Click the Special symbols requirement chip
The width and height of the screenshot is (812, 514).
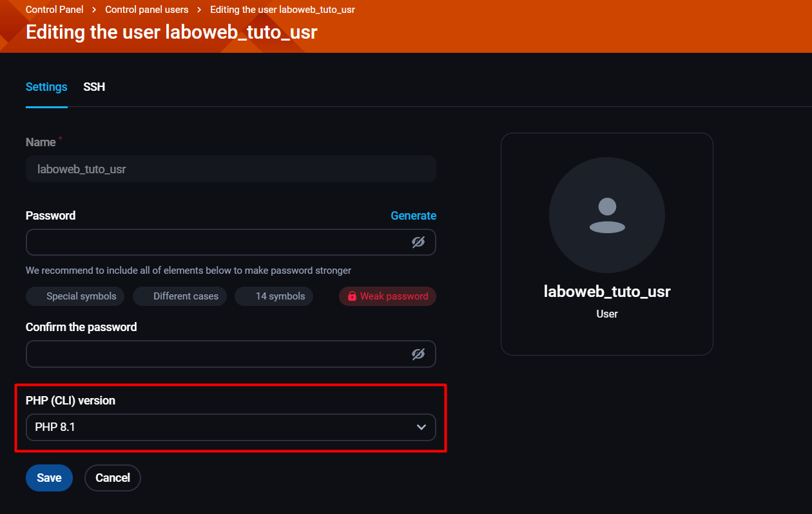point(75,296)
